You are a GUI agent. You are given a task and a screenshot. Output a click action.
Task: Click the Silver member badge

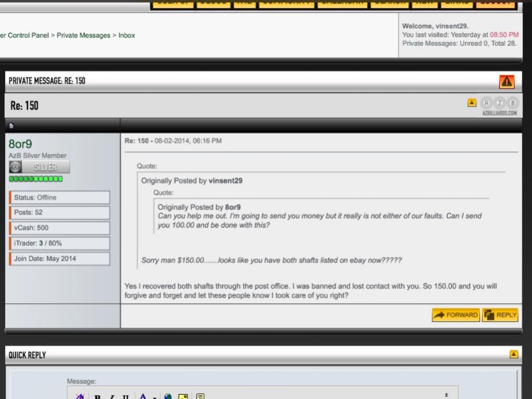tap(40, 168)
